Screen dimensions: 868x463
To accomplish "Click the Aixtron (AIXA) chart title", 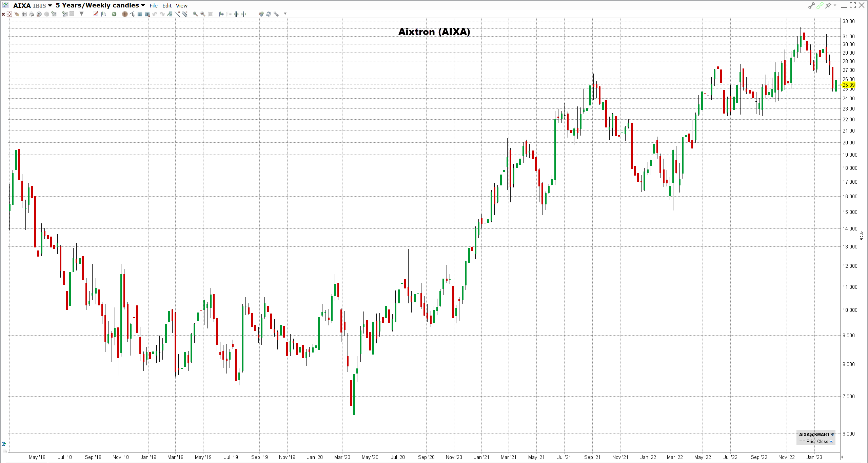I will [x=434, y=32].
